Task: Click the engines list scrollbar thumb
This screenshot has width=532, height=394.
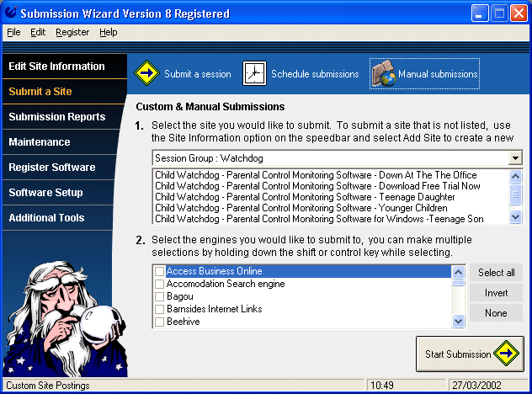Action: pyautogui.click(x=459, y=283)
